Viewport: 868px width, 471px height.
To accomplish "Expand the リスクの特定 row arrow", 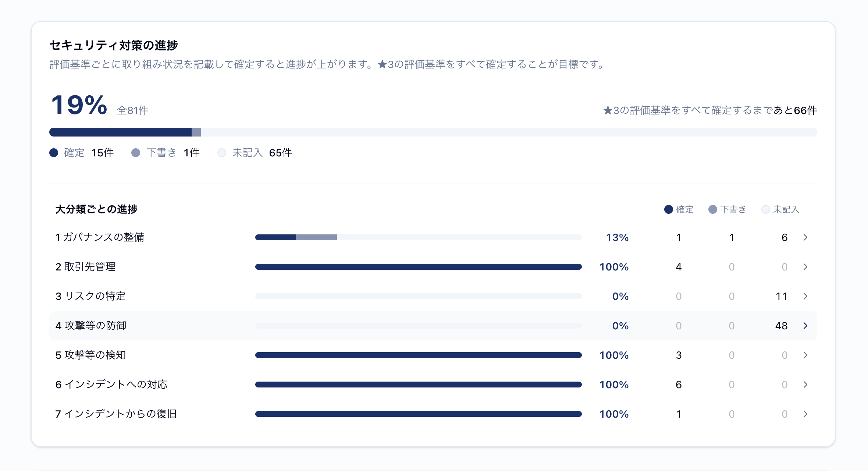I will click(805, 296).
